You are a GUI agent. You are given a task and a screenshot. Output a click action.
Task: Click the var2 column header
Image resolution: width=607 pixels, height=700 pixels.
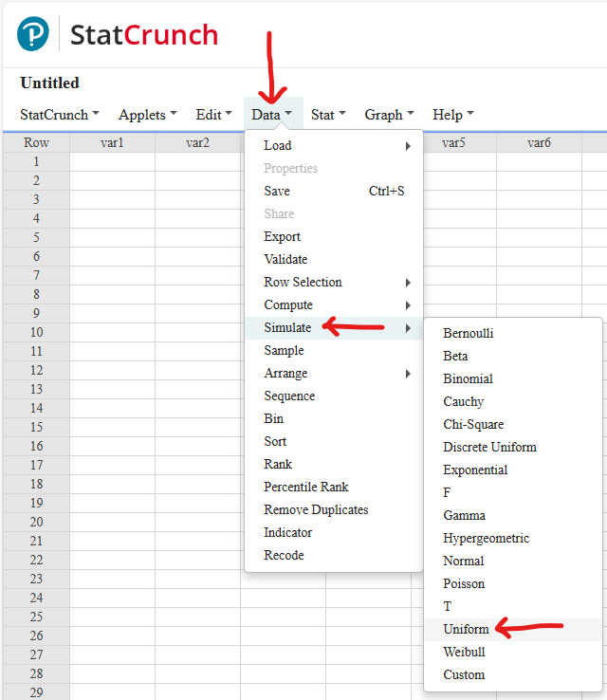pos(197,143)
